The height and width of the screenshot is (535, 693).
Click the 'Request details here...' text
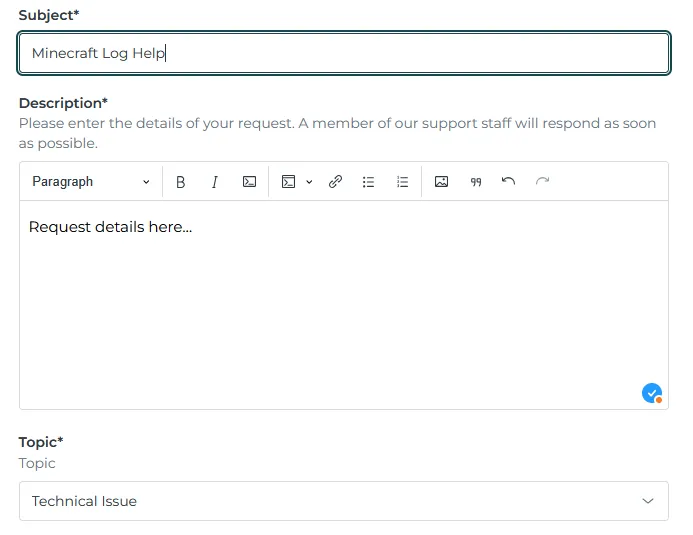coord(110,227)
